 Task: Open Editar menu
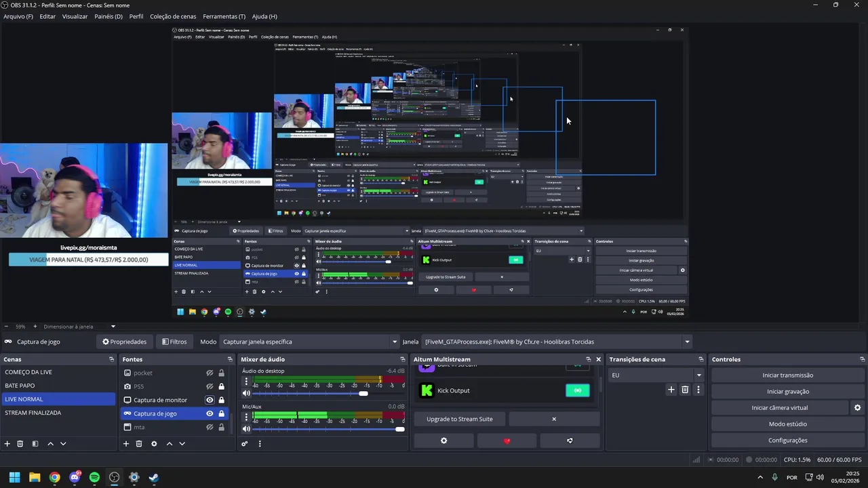(47, 16)
